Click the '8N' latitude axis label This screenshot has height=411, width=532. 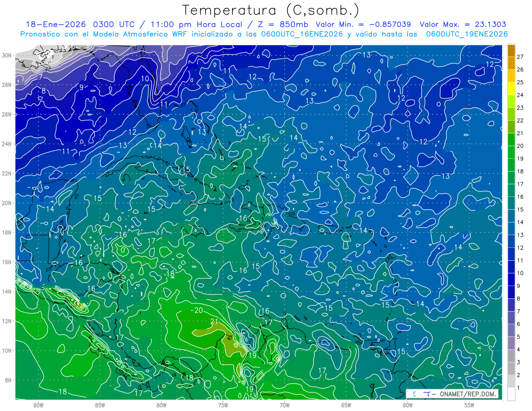click(8, 380)
